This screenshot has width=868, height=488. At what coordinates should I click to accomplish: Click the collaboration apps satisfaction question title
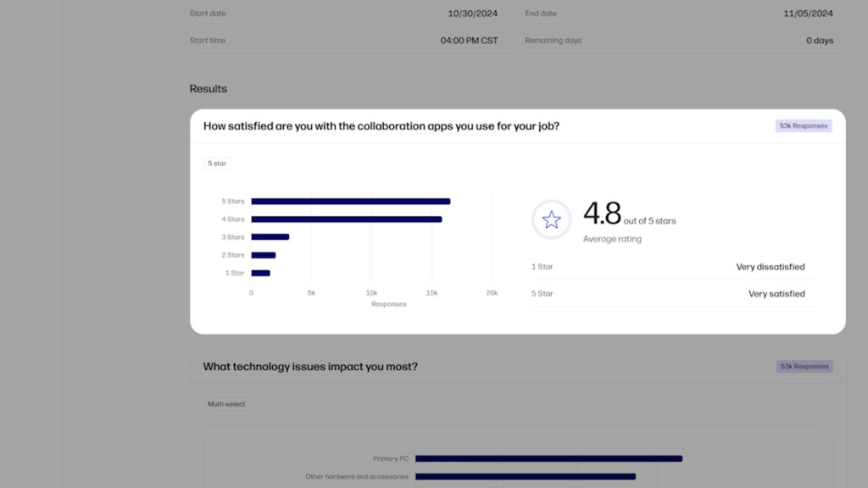click(x=381, y=126)
